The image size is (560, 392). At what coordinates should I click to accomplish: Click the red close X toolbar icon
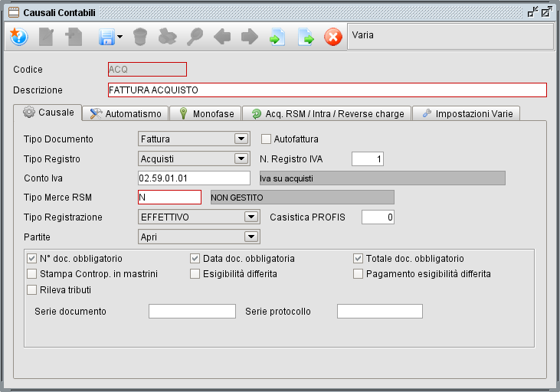(x=332, y=37)
